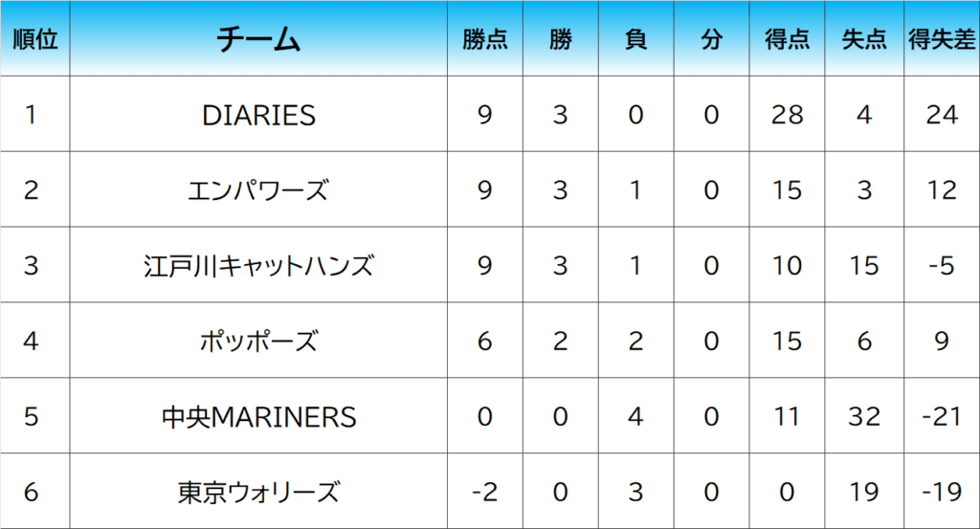Click the 中央MARINERS team cell
980x529 pixels.
[x=258, y=416]
